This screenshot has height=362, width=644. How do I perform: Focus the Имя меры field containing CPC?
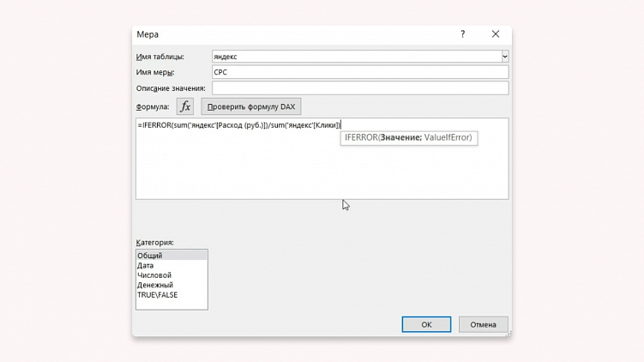[x=360, y=72]
